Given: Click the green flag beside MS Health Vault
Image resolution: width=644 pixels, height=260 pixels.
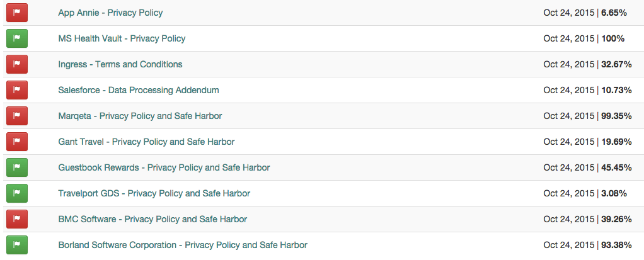Looking at the screenshot, I should click(x=17, y=38).
